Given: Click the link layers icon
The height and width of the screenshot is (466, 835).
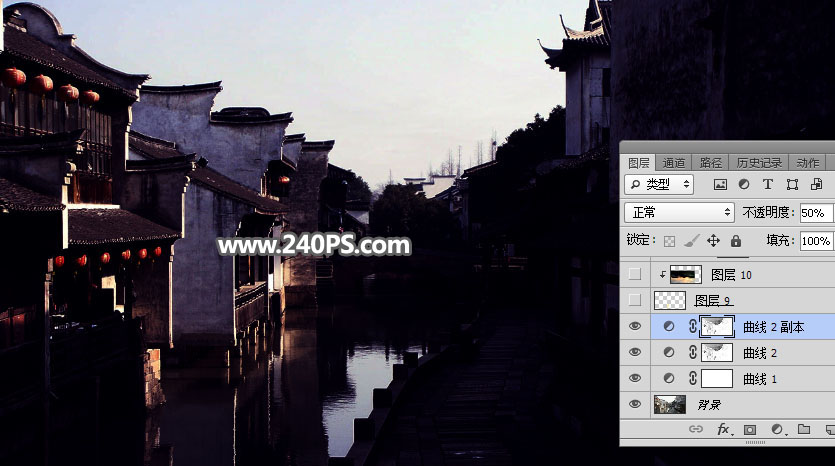Looking at the screenshot, I should (696, 429).
